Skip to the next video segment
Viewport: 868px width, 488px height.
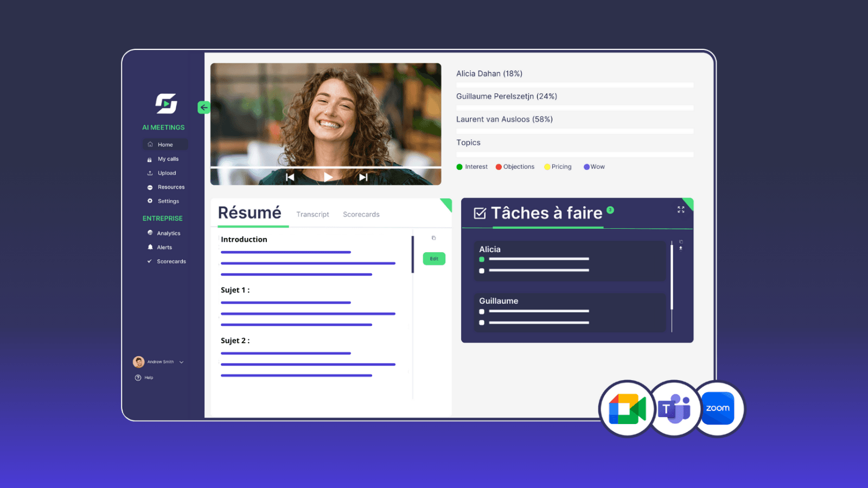click(363, 177)
